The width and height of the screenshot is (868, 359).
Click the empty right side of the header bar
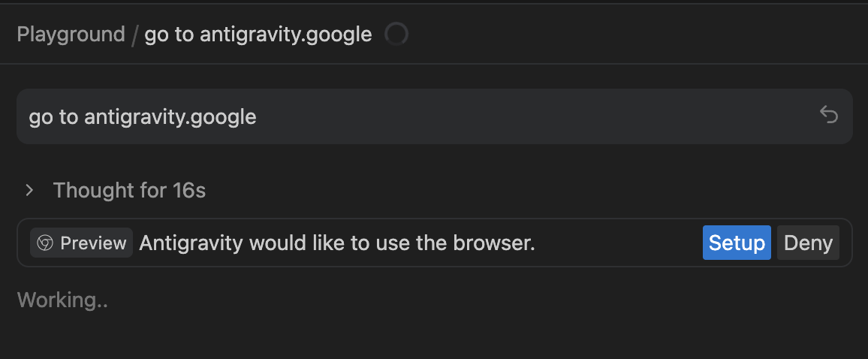(638, 35)
